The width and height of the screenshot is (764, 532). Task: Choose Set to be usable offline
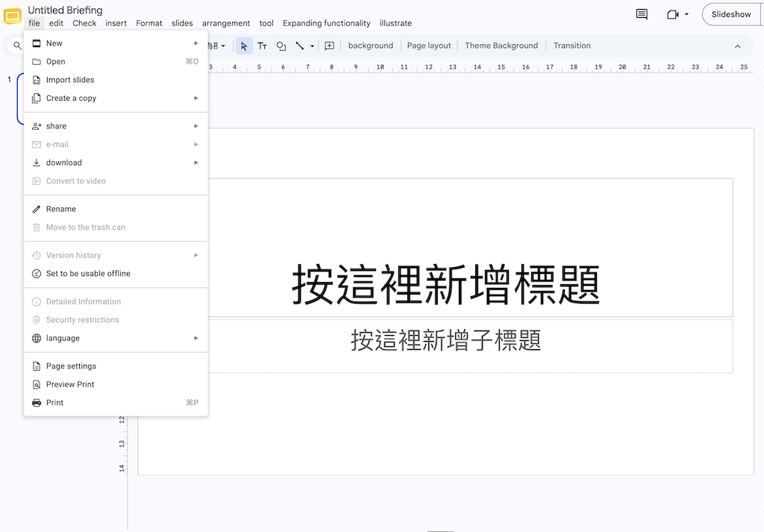click(116, 274)
